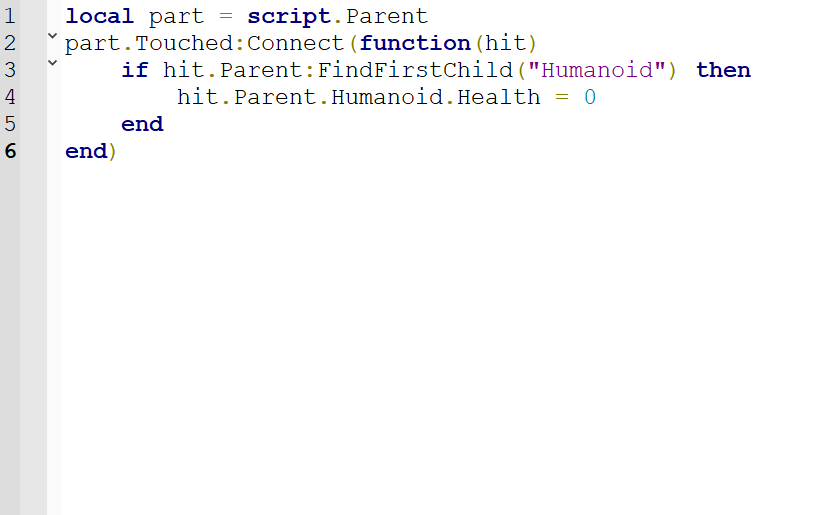Click the indented 'end' keyword on line 5
Image resolution: width=819 pixels, height=515 pixels.
[142, 125]
